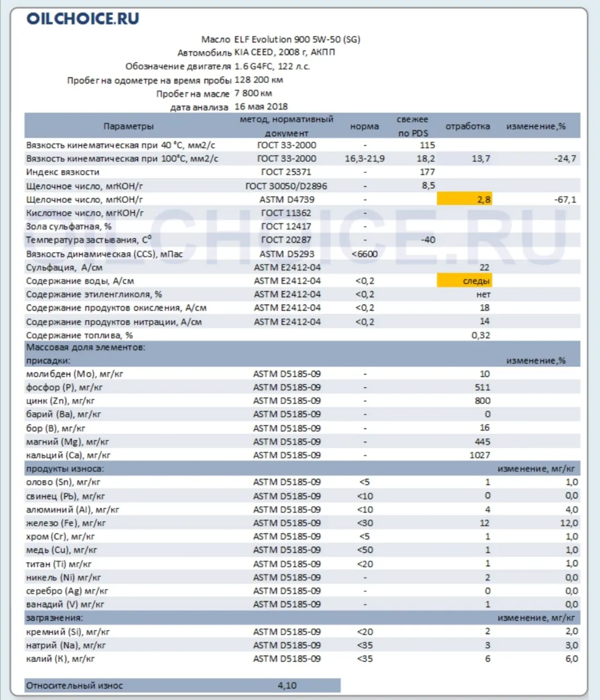Click the норма column header
This screenshot has width=600, height=700.
pyautogui.click(x=364, y=126)
